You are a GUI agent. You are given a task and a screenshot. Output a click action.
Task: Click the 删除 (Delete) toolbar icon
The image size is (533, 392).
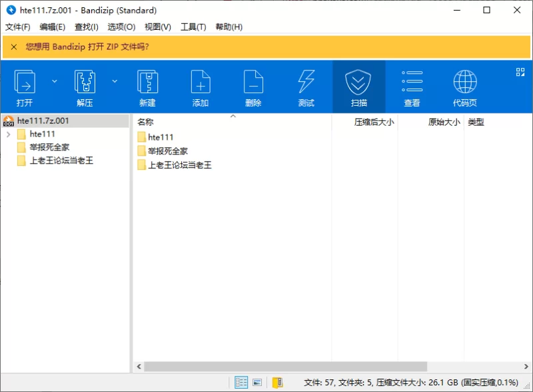pyautogui.click(x=253, y=81)
